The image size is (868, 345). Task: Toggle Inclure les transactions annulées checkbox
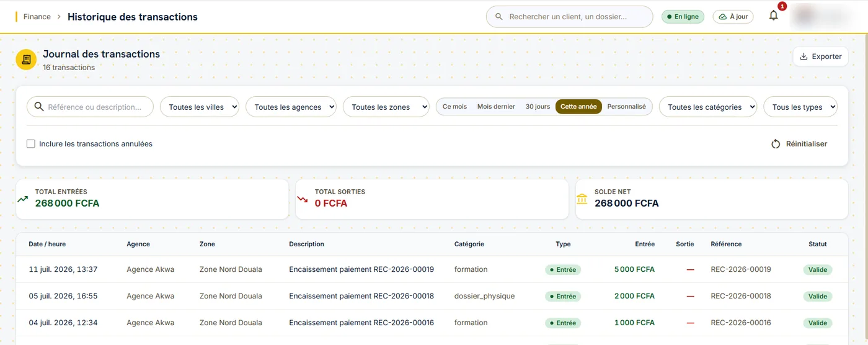coord(31,144)
